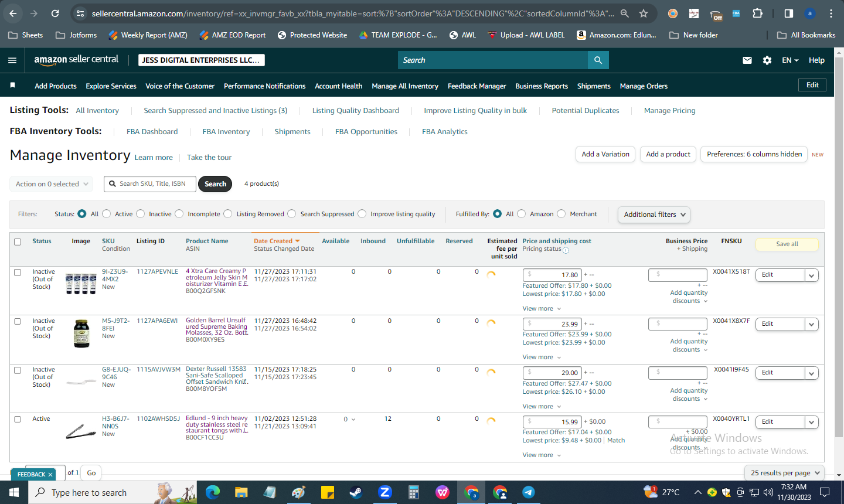
Task: Click the Search SKU, Title, ISBN field
Action: [x=150, y=184]
